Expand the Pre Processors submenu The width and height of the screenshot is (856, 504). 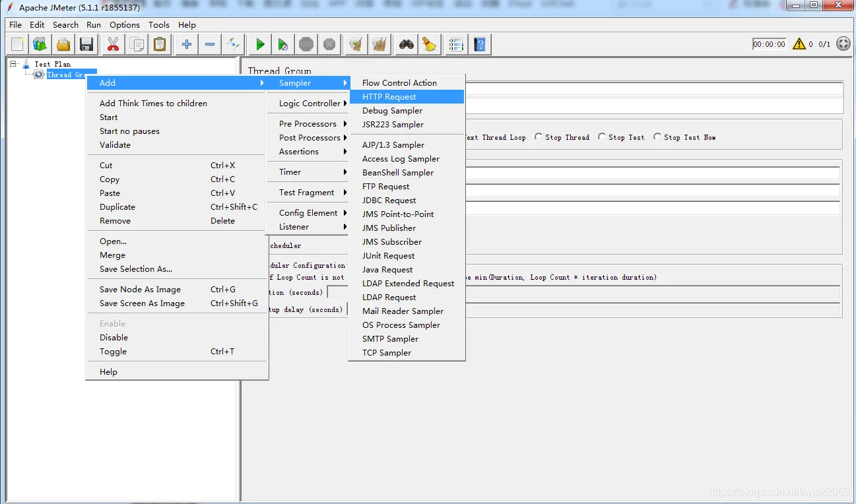coord(308,123)
